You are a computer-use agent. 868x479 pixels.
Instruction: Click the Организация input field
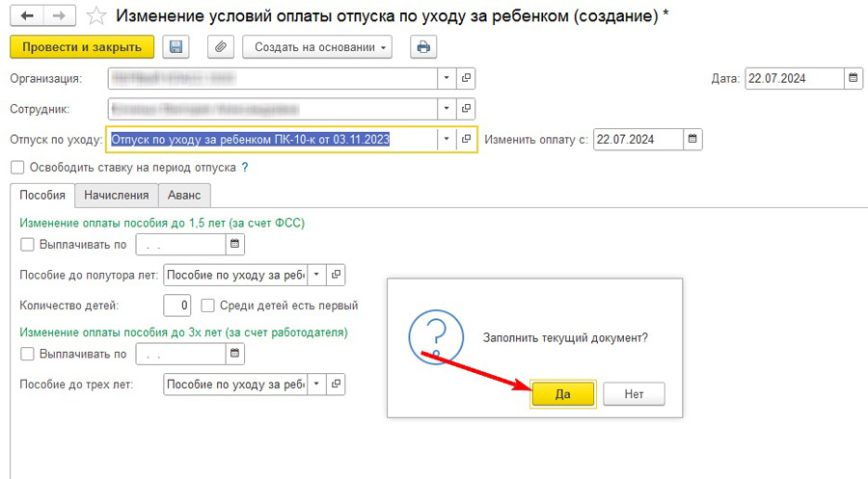tap(272, 78)
